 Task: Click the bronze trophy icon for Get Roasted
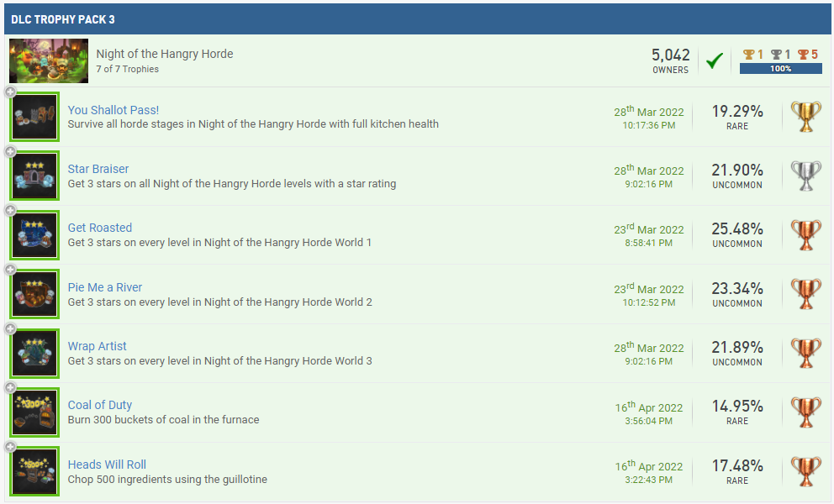[805, 235]
